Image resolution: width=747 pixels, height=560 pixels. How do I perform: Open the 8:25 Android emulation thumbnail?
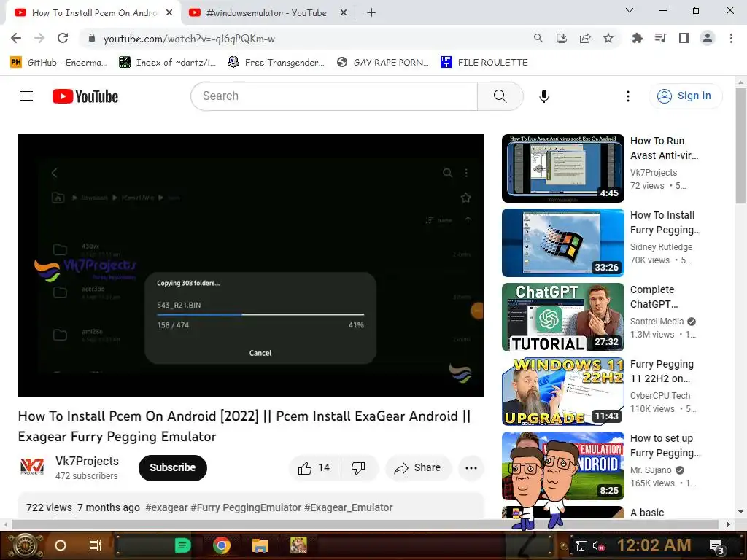(x=562, y=466)
